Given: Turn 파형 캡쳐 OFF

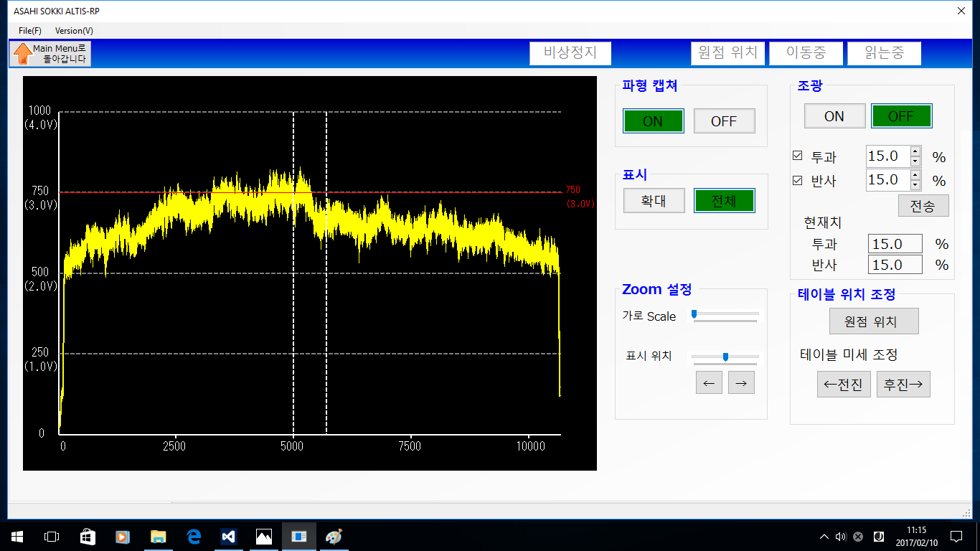Looking at the screenshot, I should (724, 121).
